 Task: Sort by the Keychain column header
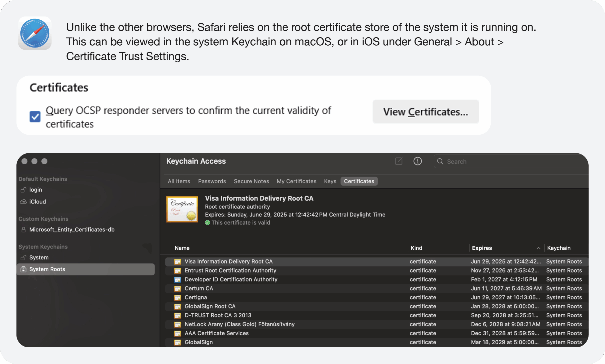(559, 248)
